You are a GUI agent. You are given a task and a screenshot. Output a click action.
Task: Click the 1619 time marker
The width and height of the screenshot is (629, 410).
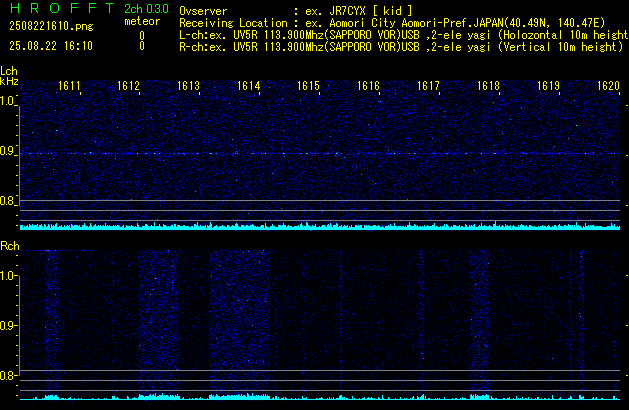(548, 86)
